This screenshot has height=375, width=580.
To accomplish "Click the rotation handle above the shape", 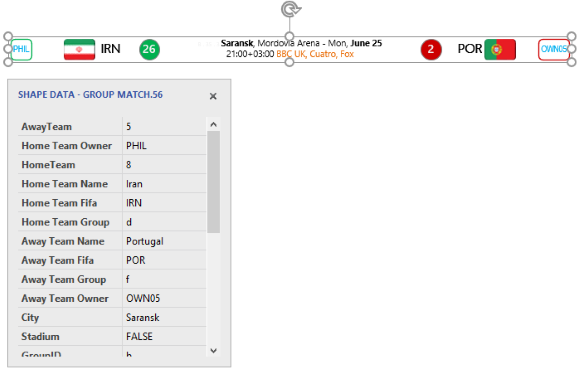I will click(x=291, y=9).
